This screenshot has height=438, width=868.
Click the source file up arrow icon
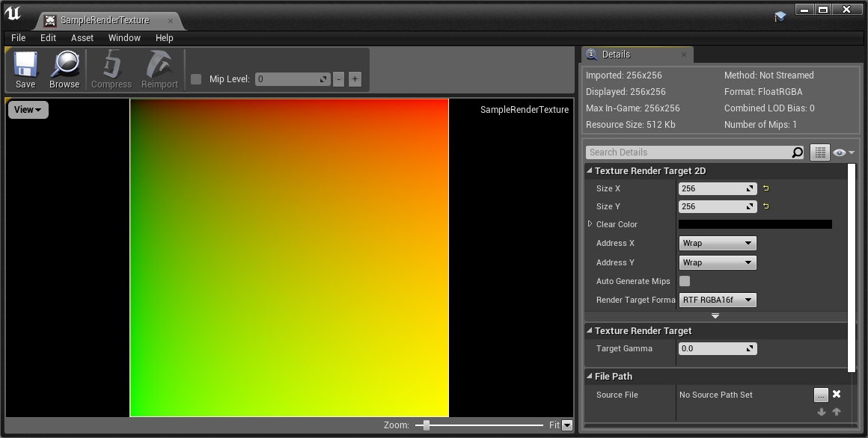(837, 411)
